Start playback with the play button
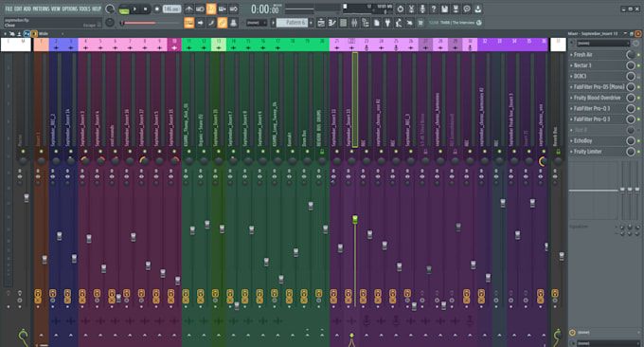644x347 pixels. tap(134, 9)
